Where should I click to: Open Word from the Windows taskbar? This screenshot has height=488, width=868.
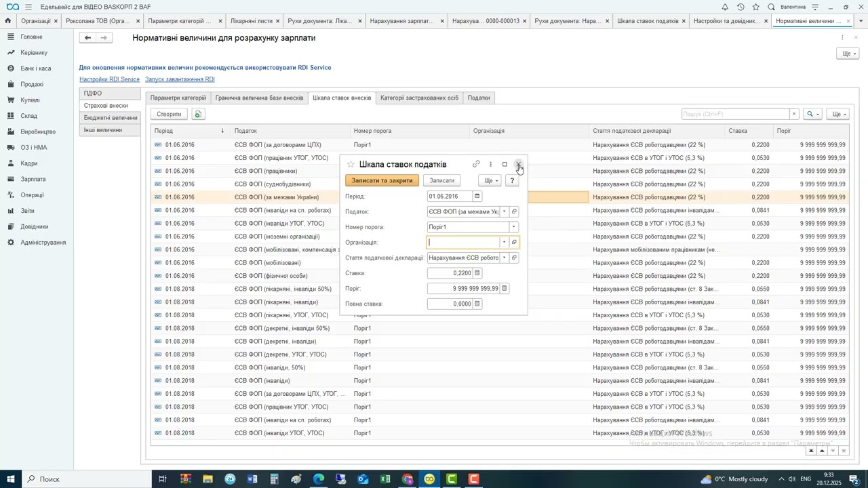(x=252, y=479)
